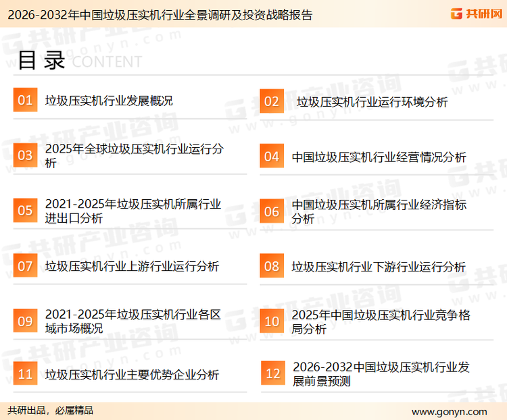Image resolution: width=507 pixels, height=420 pixels.
Task: Click the orange 02 number badge
Action: pos(271,102)
